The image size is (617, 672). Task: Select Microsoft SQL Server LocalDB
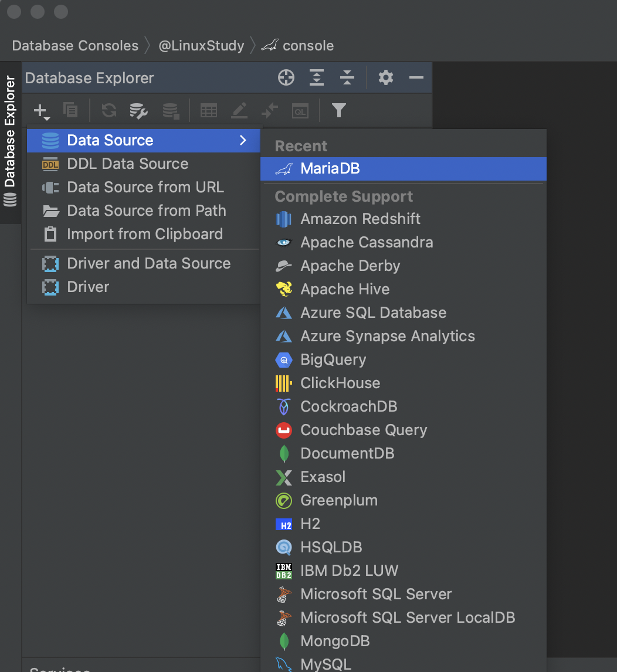coord(404,617)
